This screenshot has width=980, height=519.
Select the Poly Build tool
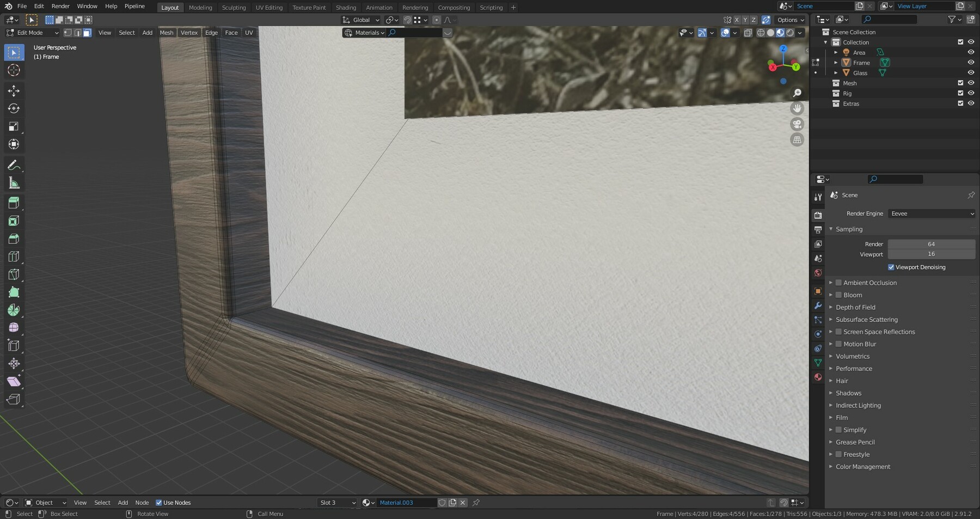coord(14,292)
